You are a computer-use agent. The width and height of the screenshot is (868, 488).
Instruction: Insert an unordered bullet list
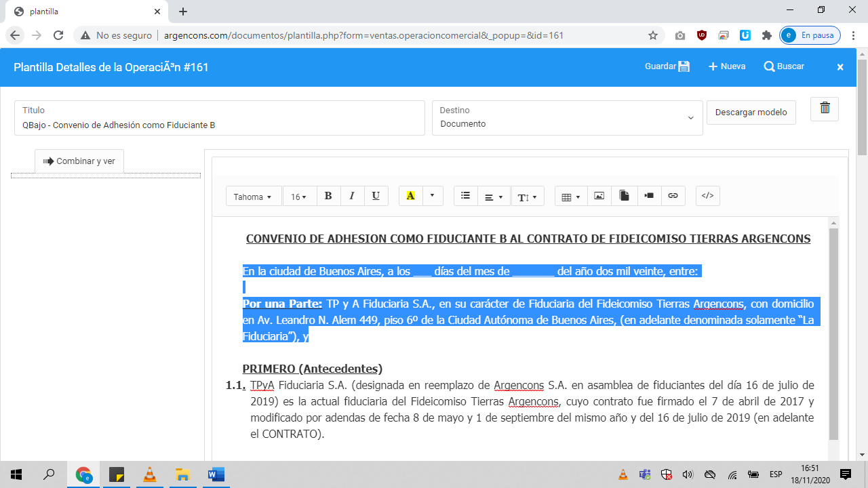(465, 196)
